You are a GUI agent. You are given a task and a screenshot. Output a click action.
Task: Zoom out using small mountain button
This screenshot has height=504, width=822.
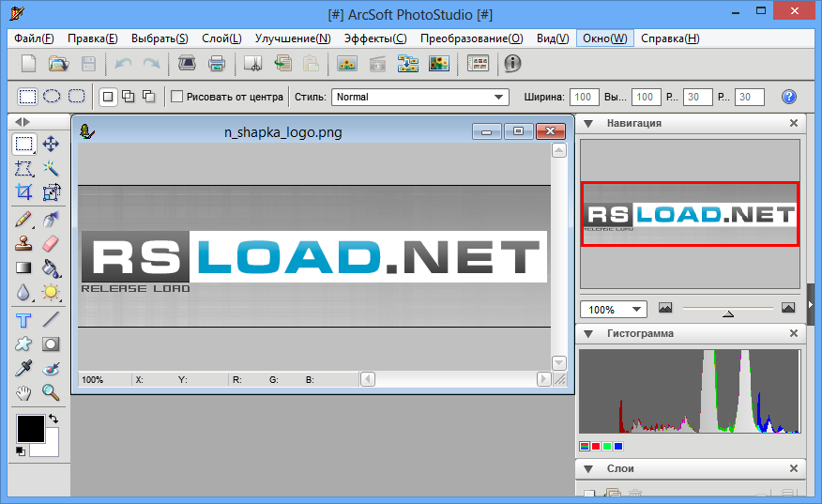click(665, 307)
